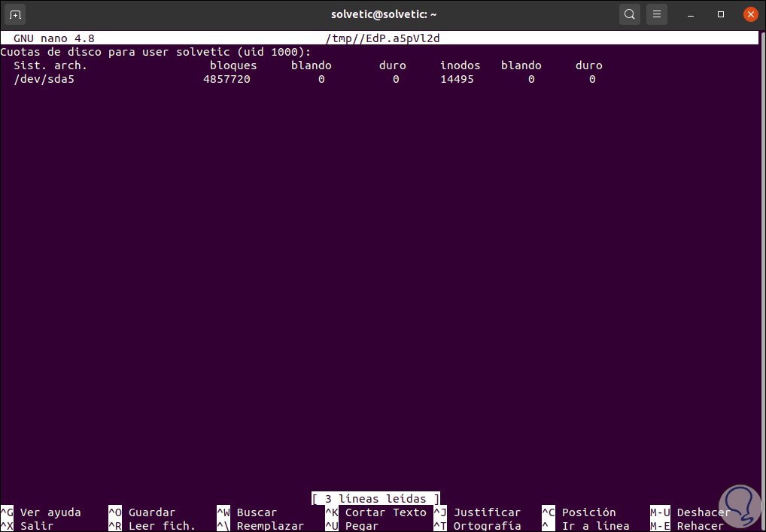Click the '3 líneas leídas' status message

[x=375, y=499]
